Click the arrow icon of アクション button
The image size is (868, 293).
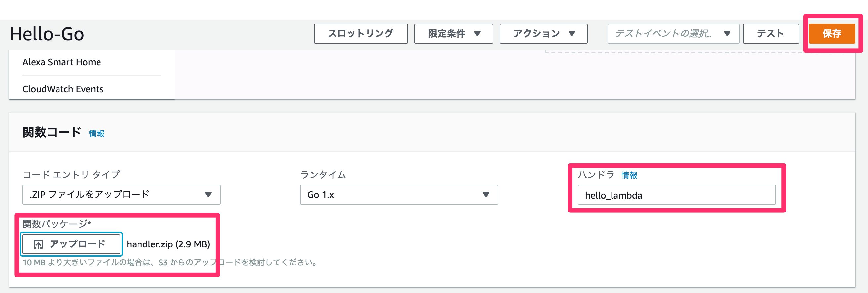click(572, 34)
